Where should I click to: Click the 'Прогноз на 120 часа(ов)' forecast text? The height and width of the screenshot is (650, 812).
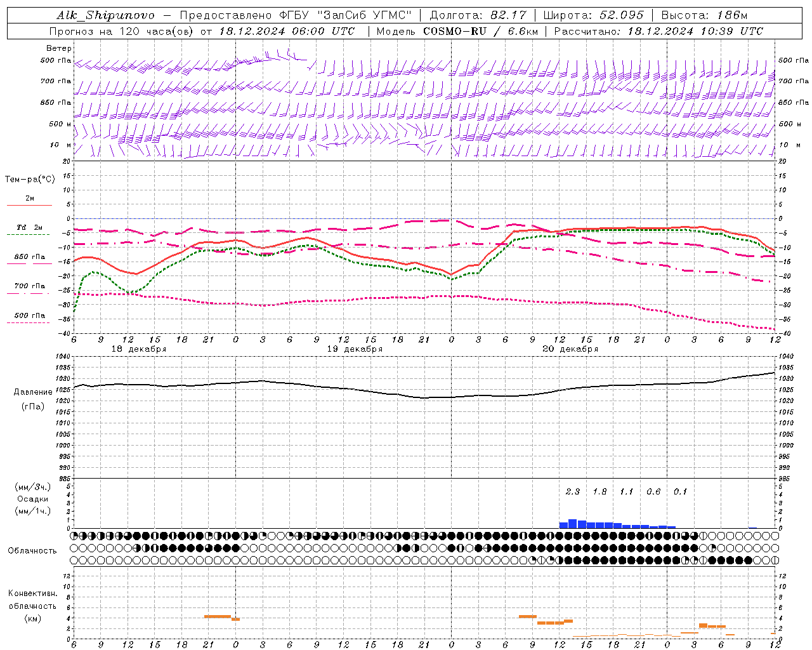pyautogui.click(x=122, y=31)
